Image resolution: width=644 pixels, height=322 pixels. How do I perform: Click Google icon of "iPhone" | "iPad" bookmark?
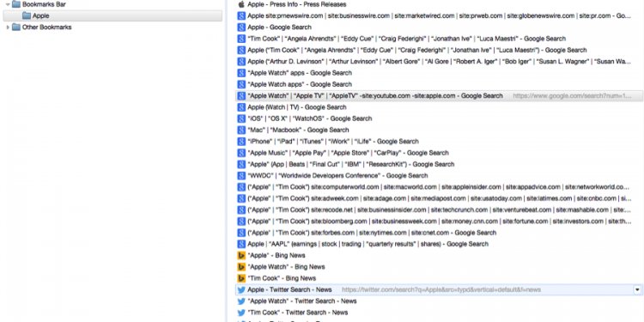[241, 142]
